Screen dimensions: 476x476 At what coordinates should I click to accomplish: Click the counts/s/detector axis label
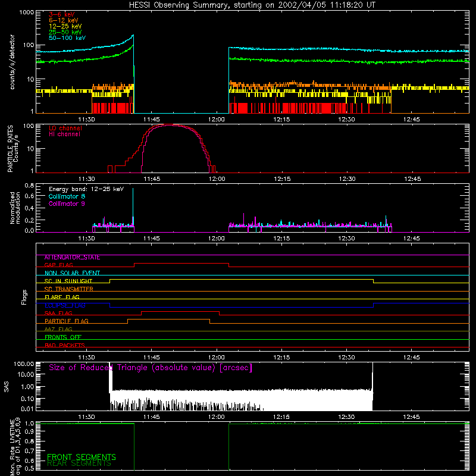[12, 62]
